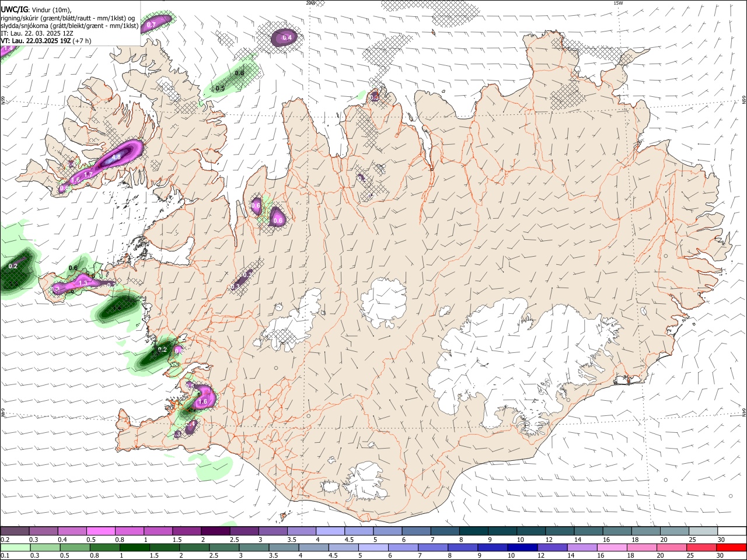
Task: Click the lightest green 0.1 swatch in bottom legend
Action: click(15, 547)
